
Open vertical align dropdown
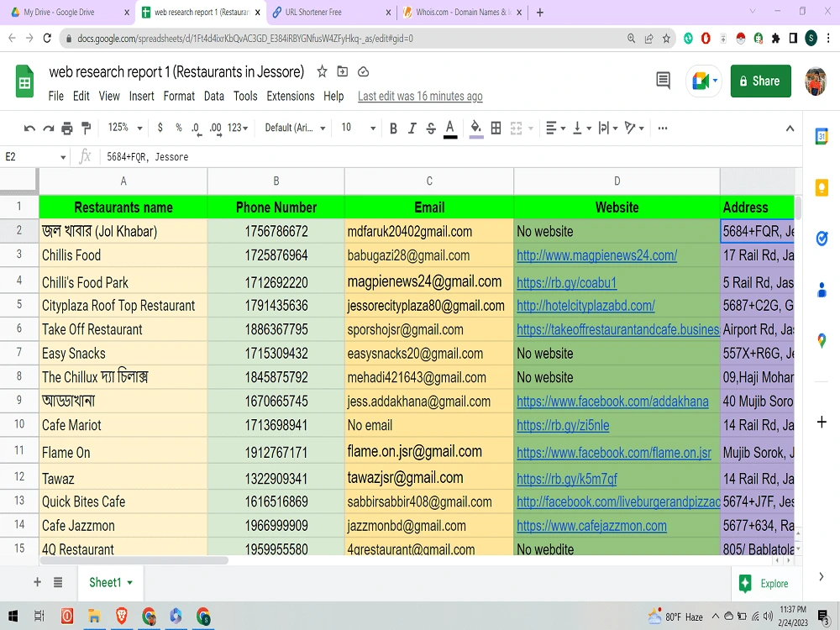coord(582,128)
